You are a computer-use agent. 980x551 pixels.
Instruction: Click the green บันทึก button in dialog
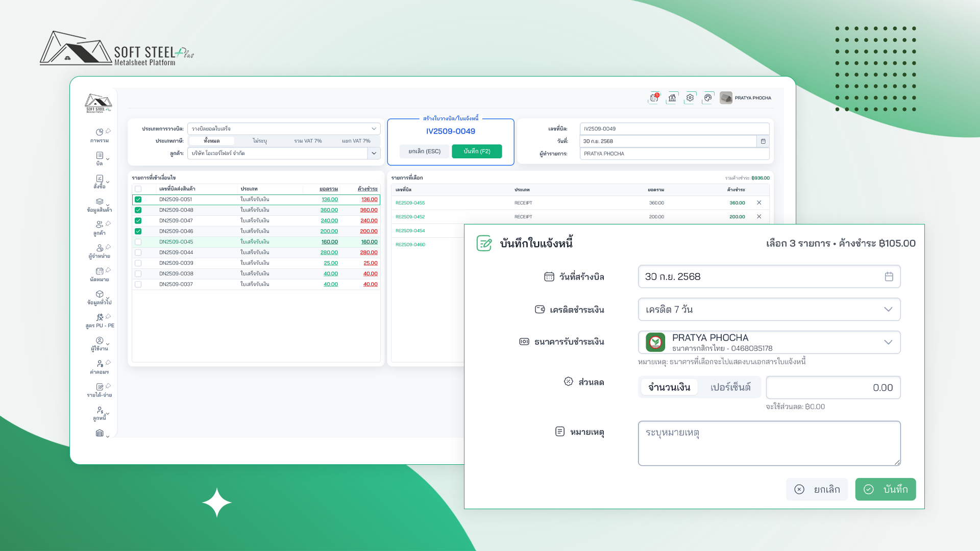pos(885,489)
